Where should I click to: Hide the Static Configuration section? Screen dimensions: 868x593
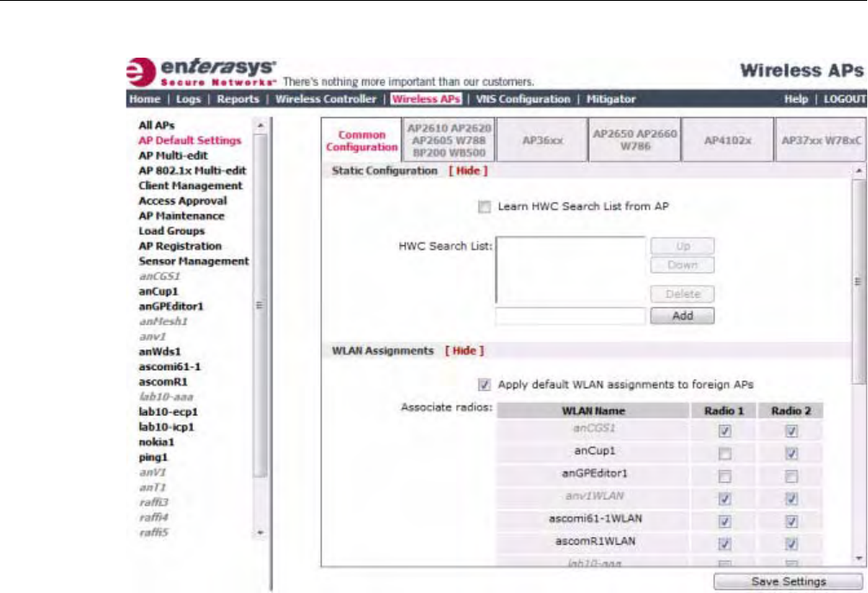click(x=468, y=170)
